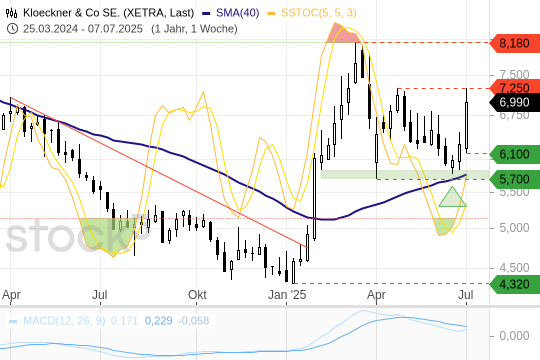Click the black 6,990 last price tag

pyautogui.click(x=515, y=102)
